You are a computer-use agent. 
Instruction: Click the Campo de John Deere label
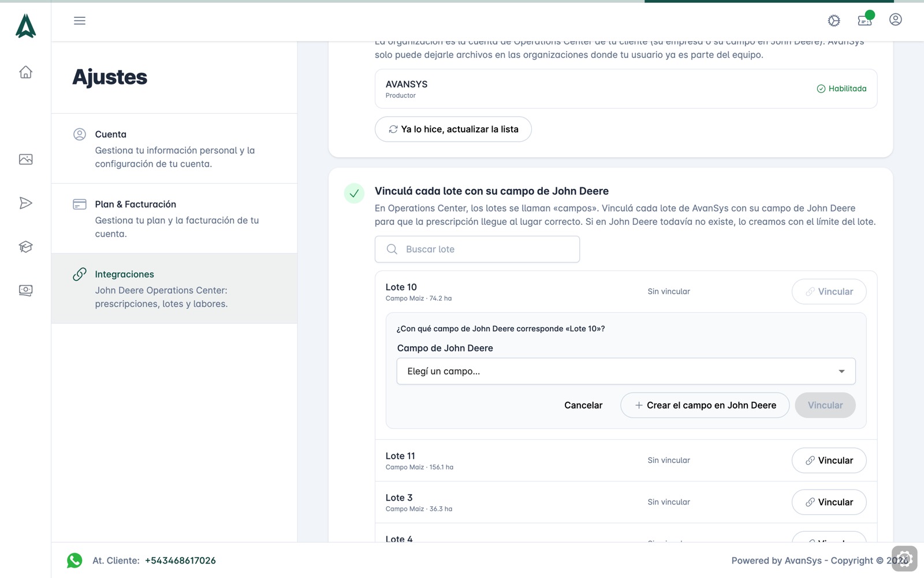[x=445, y=348]
